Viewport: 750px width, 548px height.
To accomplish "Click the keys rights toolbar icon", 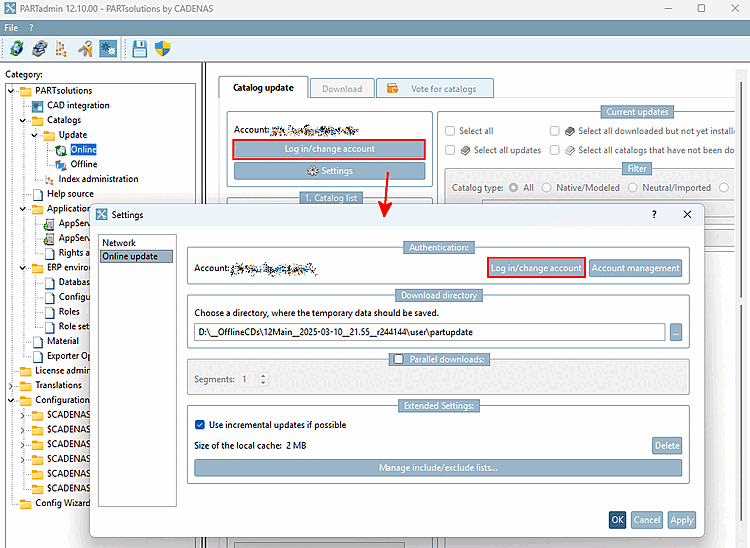I will 85,48.
